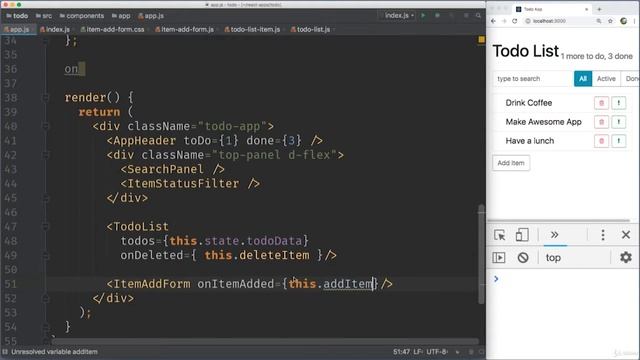640x360 pixels.
Task: Click the editor horizontal scrollbar
Action: click(265, 341)
